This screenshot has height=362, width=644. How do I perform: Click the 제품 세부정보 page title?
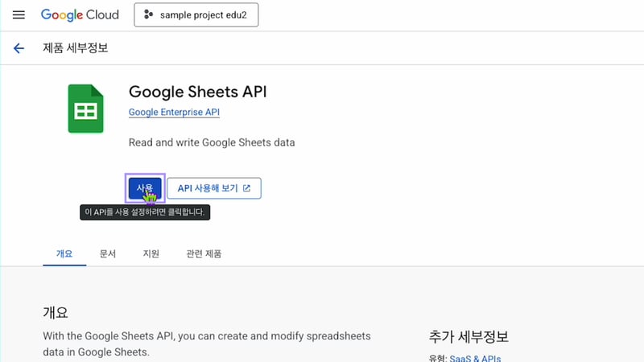pyautogui.click(x=76, y=48)
